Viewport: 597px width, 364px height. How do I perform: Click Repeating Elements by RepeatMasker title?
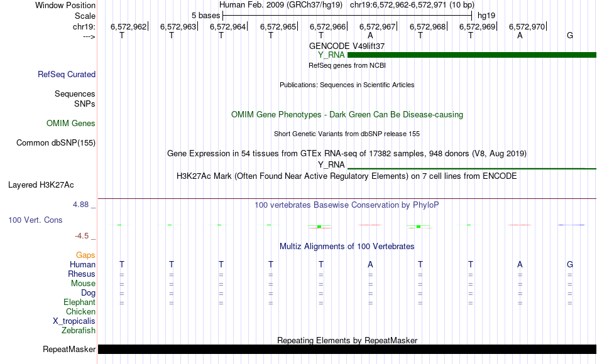(348, 340)
